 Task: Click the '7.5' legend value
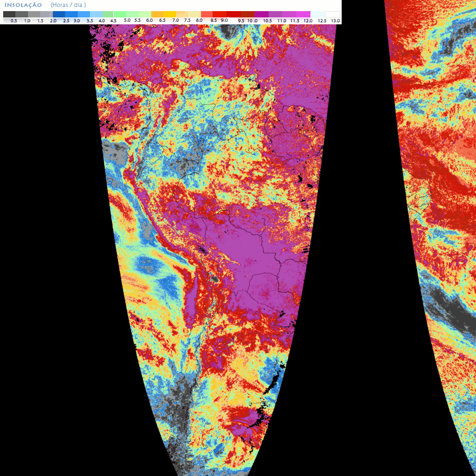pos(187,21)
